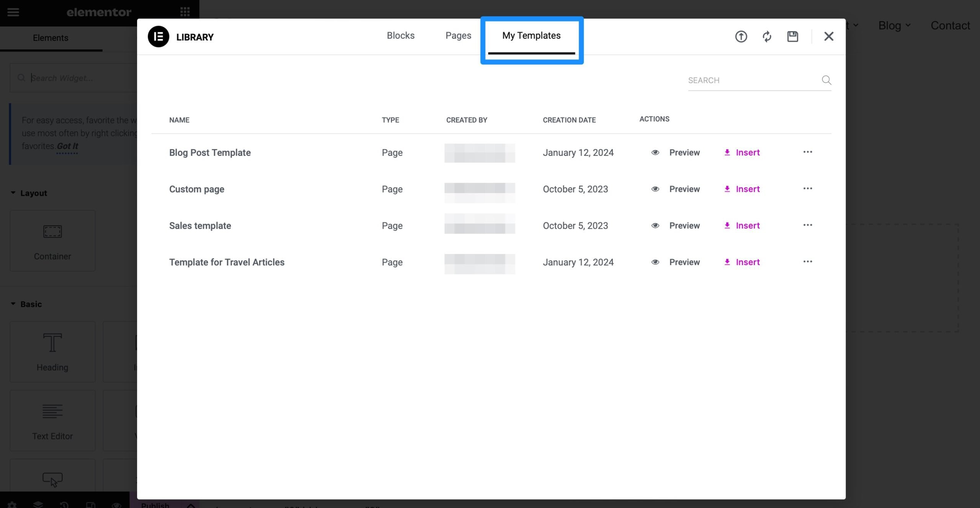Open the widgets panel grid icon
This screenshot has height=508, width=980.
point(185,12)
